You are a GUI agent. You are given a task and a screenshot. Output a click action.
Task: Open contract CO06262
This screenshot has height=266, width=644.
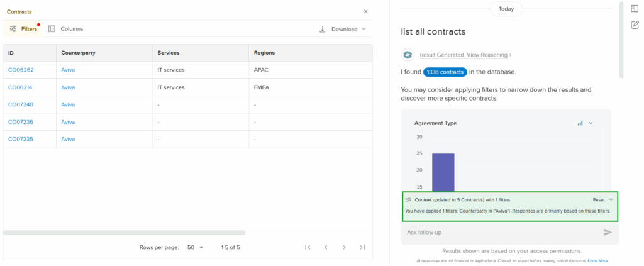[21, 70]
